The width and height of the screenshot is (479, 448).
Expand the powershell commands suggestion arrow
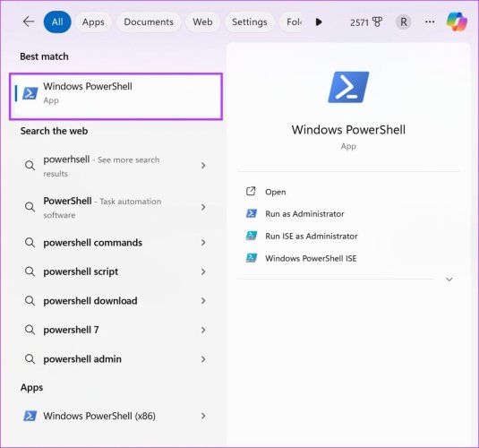pyautogui.click(x=203, y=243)
